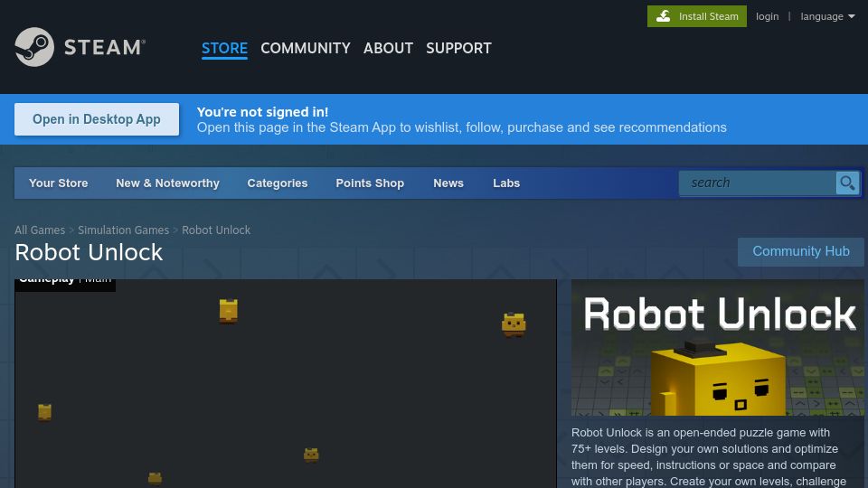The image size is (868, 488).
Task: Click the gameplay trailer video area
Action: [x=285, y=383]
